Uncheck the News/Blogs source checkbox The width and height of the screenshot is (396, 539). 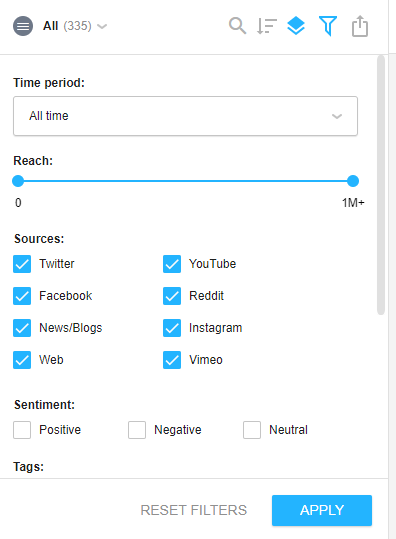[22, 328]
